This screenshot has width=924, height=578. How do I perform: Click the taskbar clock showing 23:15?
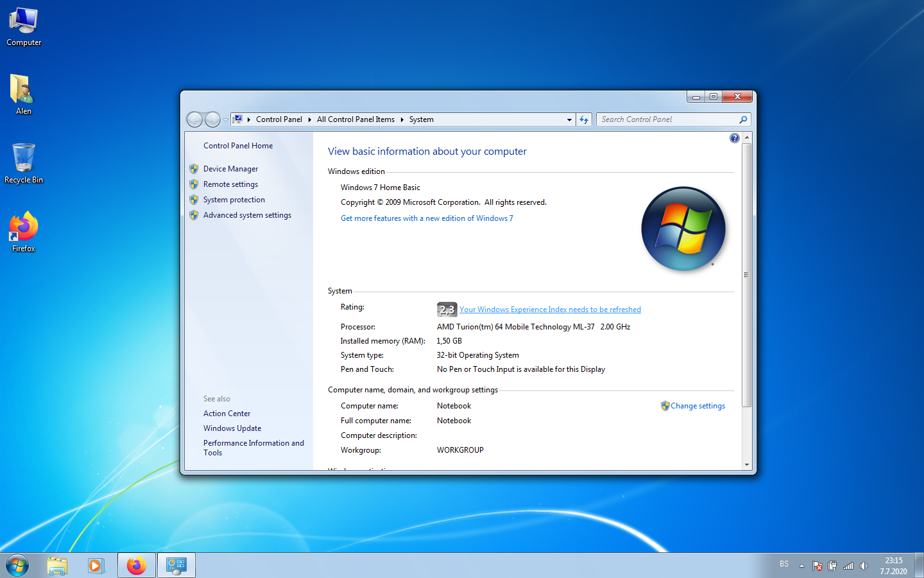tap(893, 566)
